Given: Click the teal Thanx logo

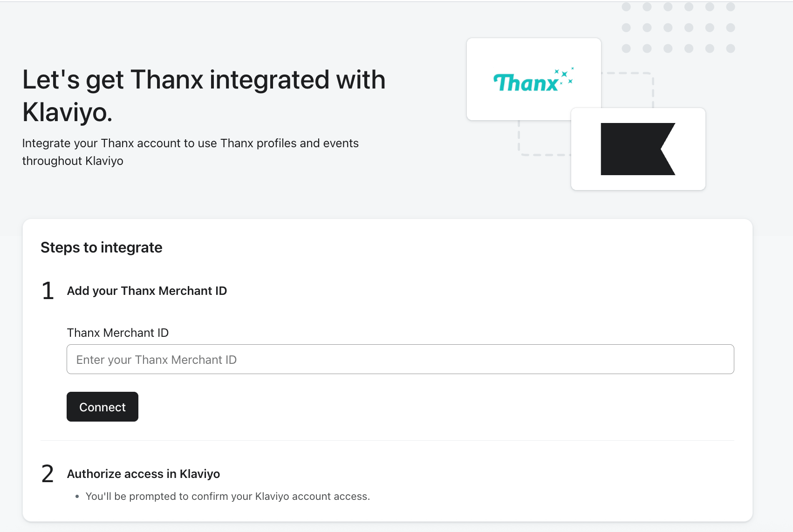Looking at the screenshot, I should (x=526, y=83).
